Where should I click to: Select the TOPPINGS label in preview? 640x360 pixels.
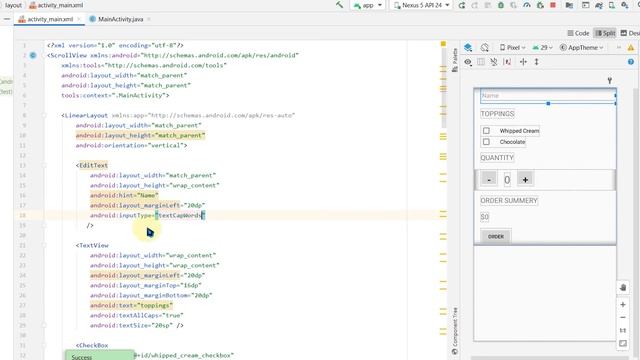(497, 114)
